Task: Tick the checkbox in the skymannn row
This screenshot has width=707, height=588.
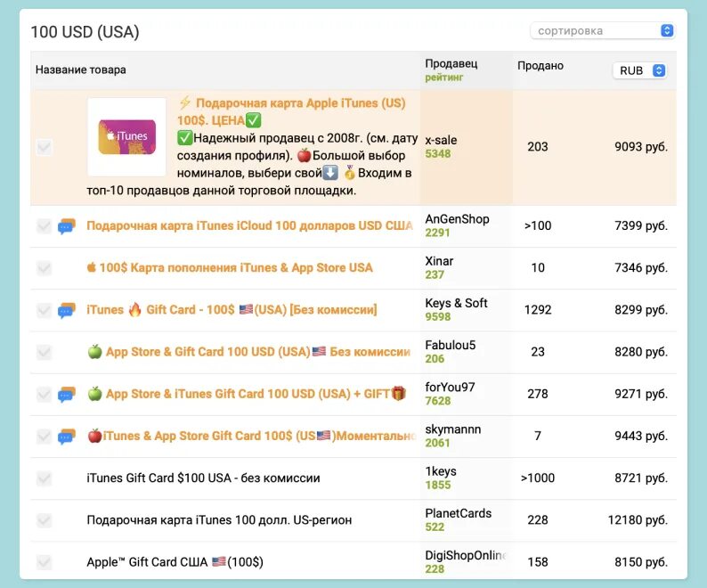Action: click(45, 436)
